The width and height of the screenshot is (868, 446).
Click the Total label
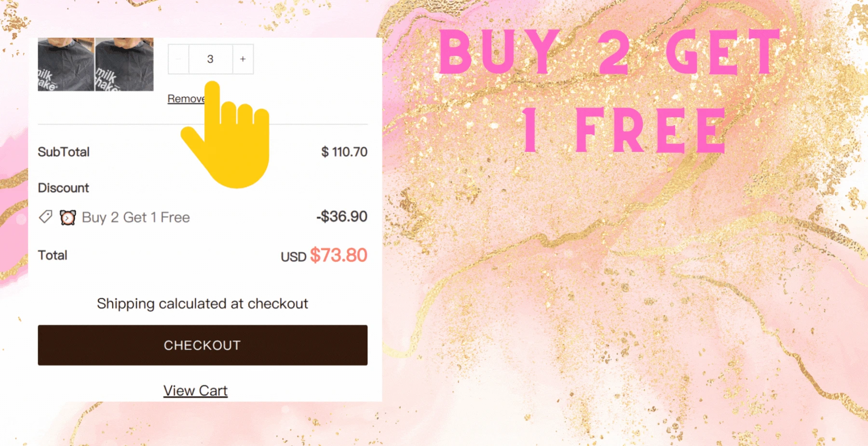(x=53, y=255)
